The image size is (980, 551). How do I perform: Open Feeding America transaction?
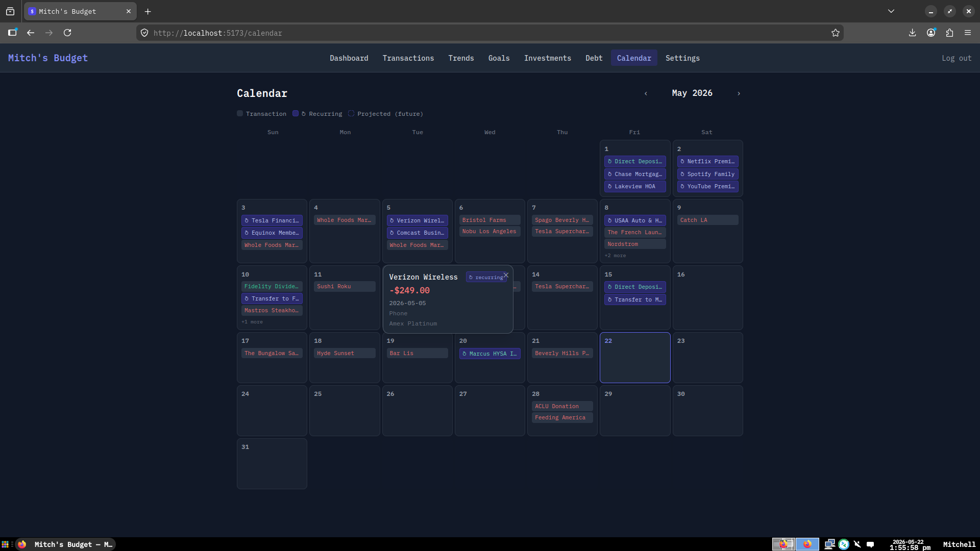coord(562,417)
